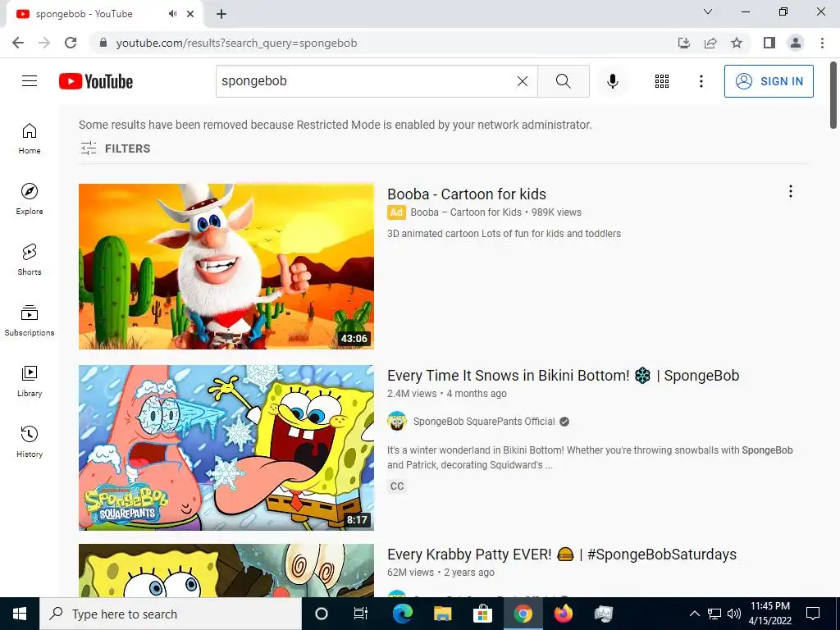The height and width of the screenshot is (630, 840).
Task: Open the tab search dropdown arrow
Action: [708, 11]
